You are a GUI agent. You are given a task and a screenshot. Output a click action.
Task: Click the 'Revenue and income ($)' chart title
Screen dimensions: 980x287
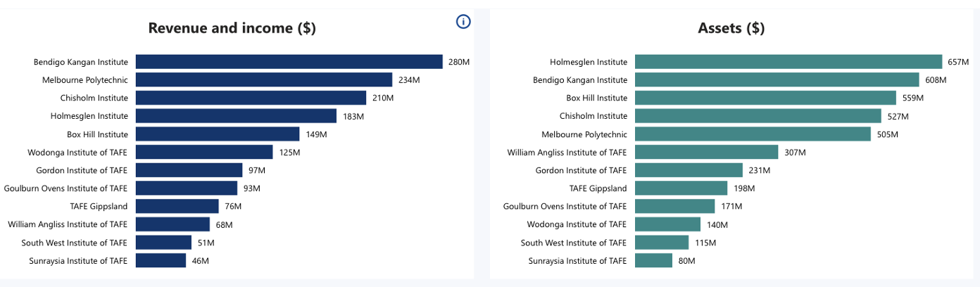pyautogui.click(x=232, y=28)
